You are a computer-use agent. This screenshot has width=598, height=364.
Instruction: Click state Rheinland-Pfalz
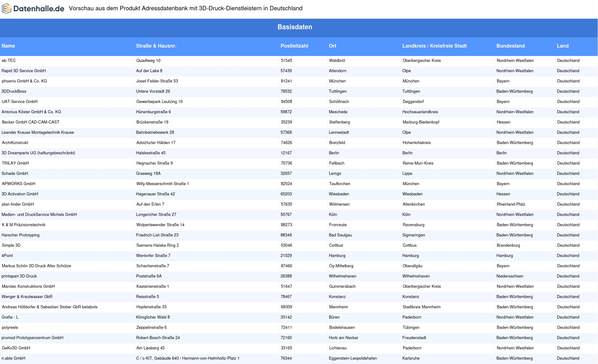click(x=511, y=204)
